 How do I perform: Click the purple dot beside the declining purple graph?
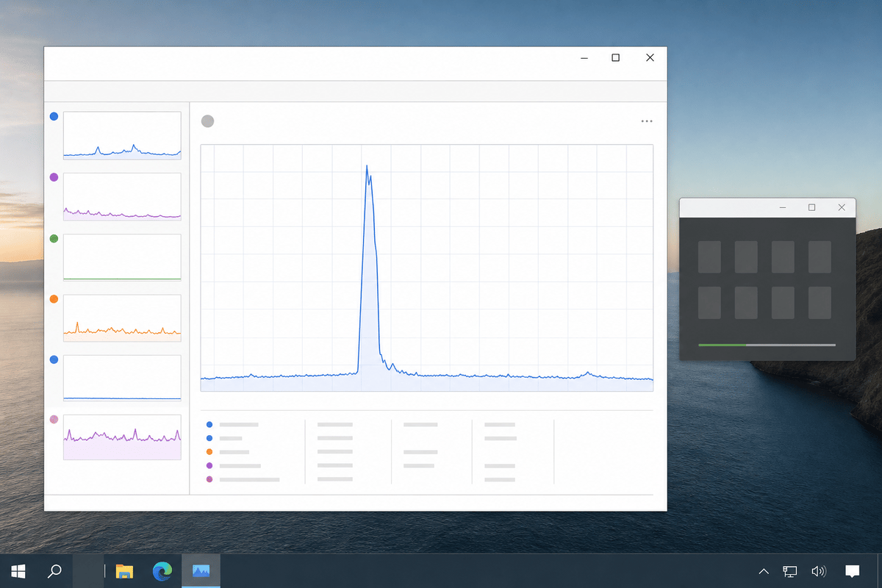pos(54,177)
